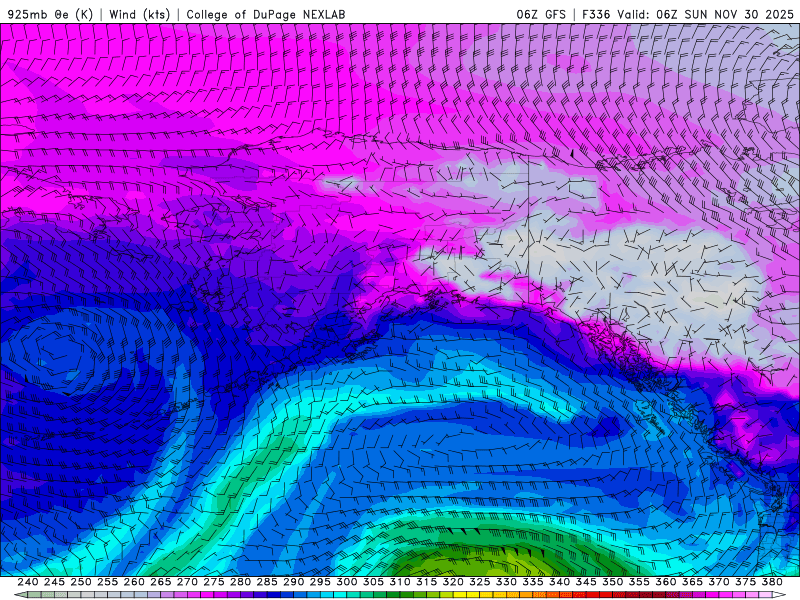Screen dimensions: 800x600
Task: Click the 340 color scale label
Action: (x=559, y=582)
